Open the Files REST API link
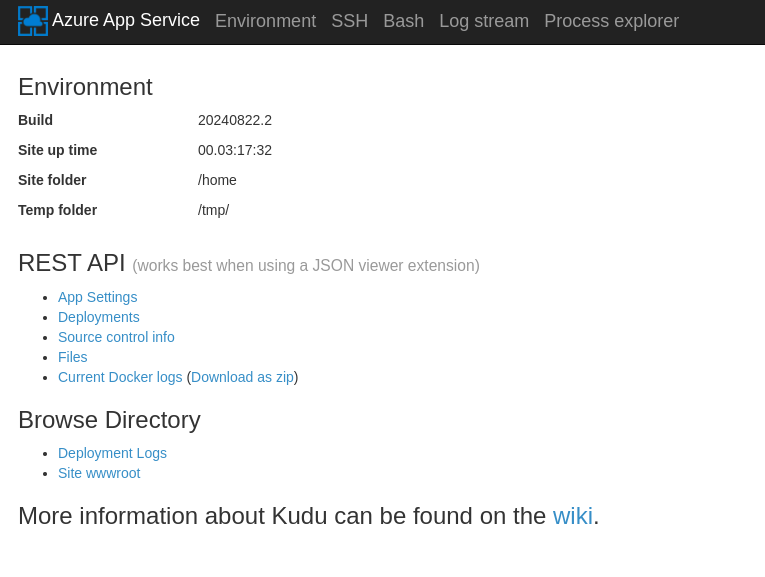 73,357
